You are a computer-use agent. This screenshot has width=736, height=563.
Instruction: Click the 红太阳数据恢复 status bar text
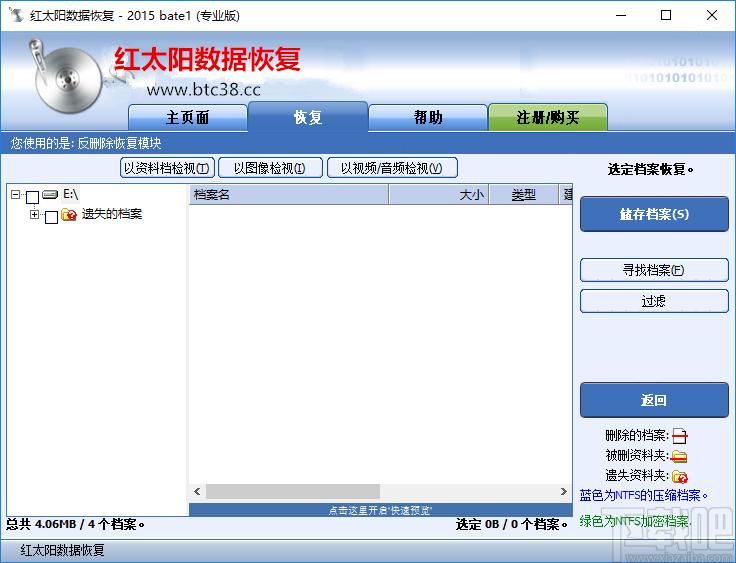[x=62, y=550]
